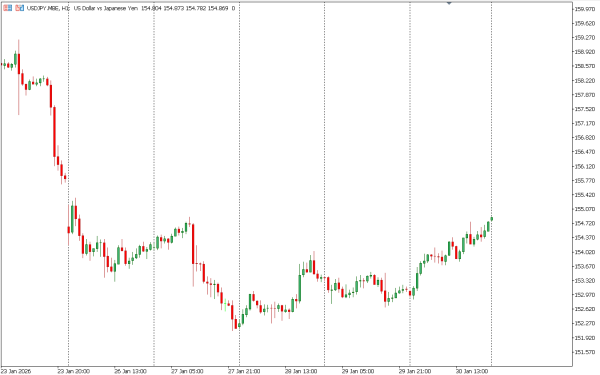Select the 27 Jan 05:00 time label
Viewport: 600px width, 375px height.
coord(187,371)
